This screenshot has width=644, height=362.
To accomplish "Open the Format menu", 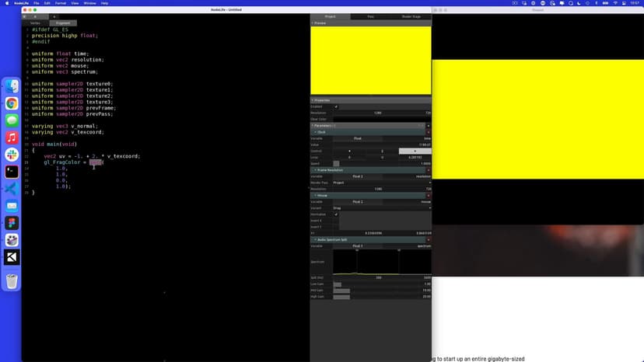I will pos(61,3).
